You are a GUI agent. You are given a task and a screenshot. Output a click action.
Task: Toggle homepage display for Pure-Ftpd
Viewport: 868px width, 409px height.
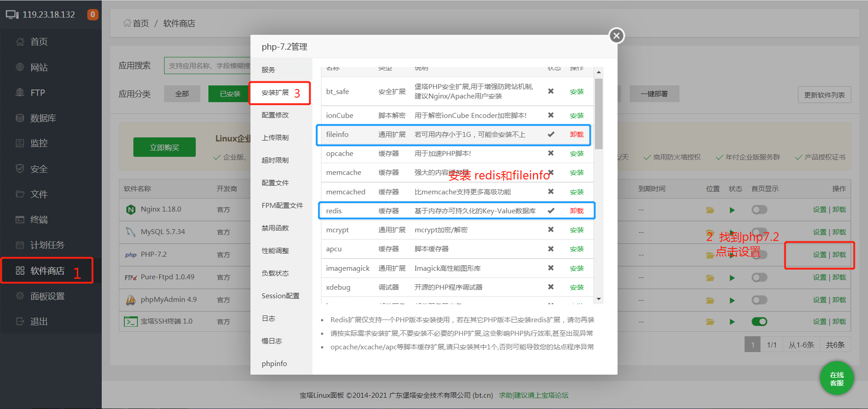pyautogui.click(x=759, y=277)
